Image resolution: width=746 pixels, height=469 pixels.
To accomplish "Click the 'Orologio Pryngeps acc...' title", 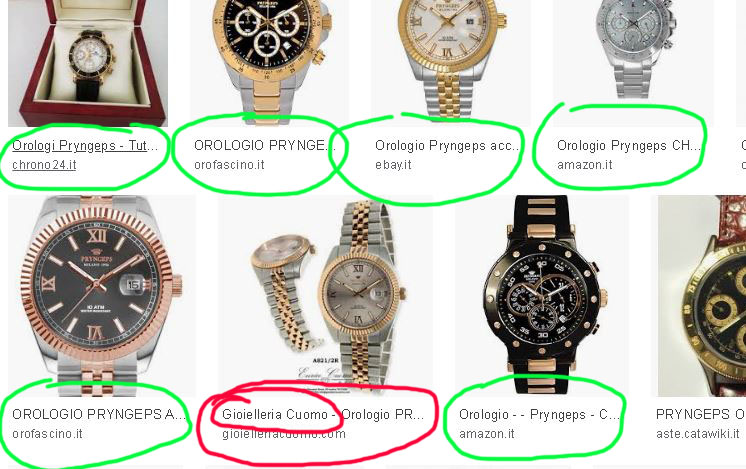I will [x=447, y=146].
